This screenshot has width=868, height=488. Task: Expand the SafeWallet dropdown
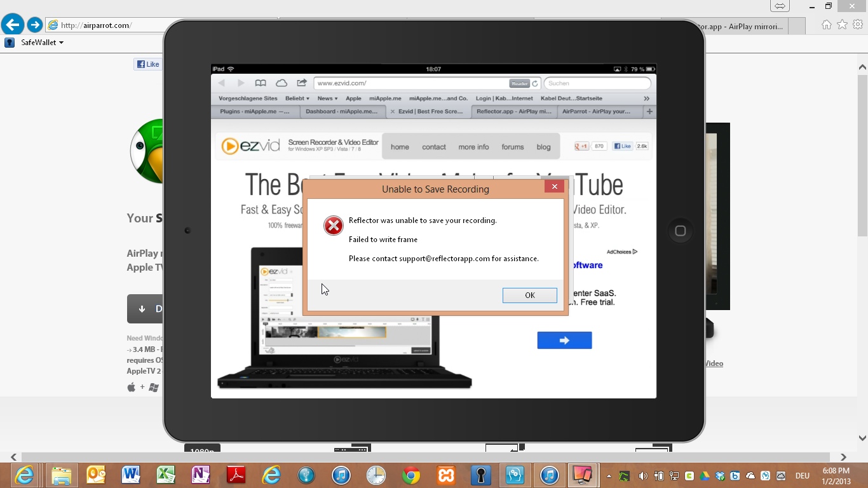[x=42, y=43]
